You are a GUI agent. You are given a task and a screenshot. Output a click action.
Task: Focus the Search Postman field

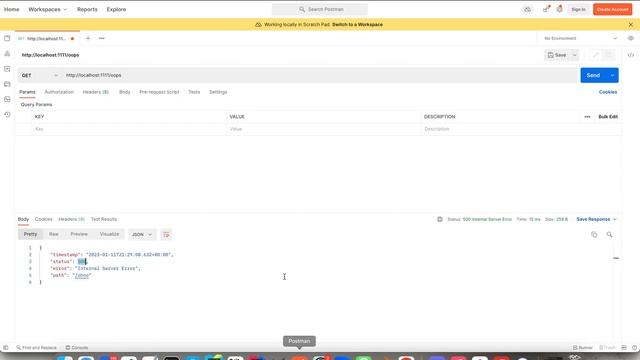320,9
